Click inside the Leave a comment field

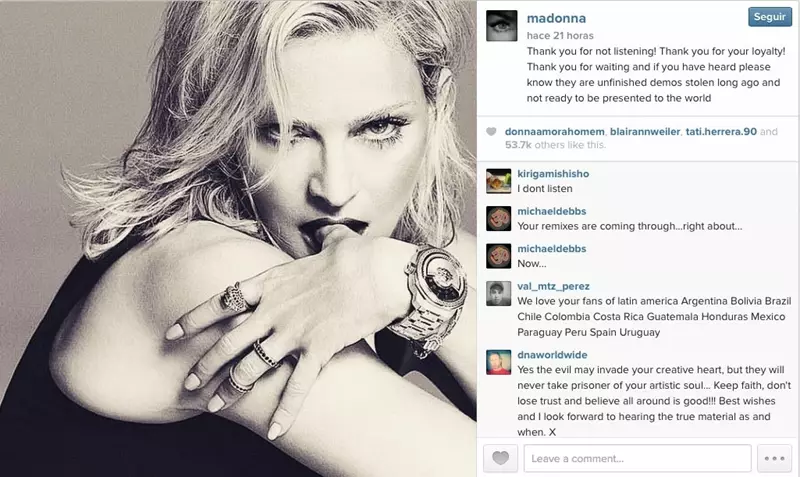click(637, 458)
